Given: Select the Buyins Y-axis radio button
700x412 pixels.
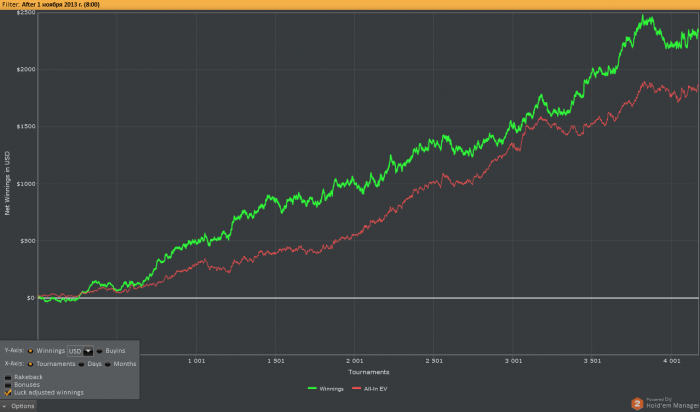Looking at the screenshot, I should coord(99,351).
